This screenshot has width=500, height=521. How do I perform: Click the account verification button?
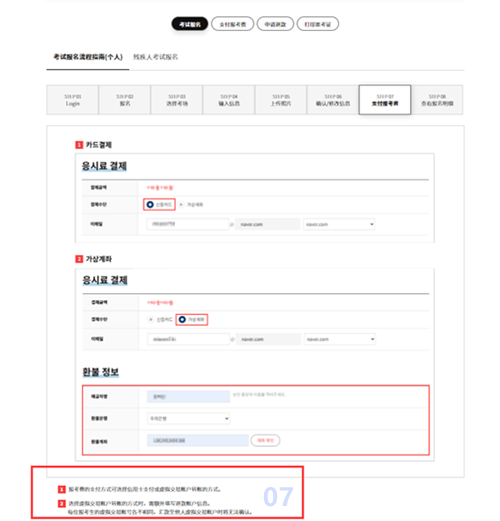265,440
